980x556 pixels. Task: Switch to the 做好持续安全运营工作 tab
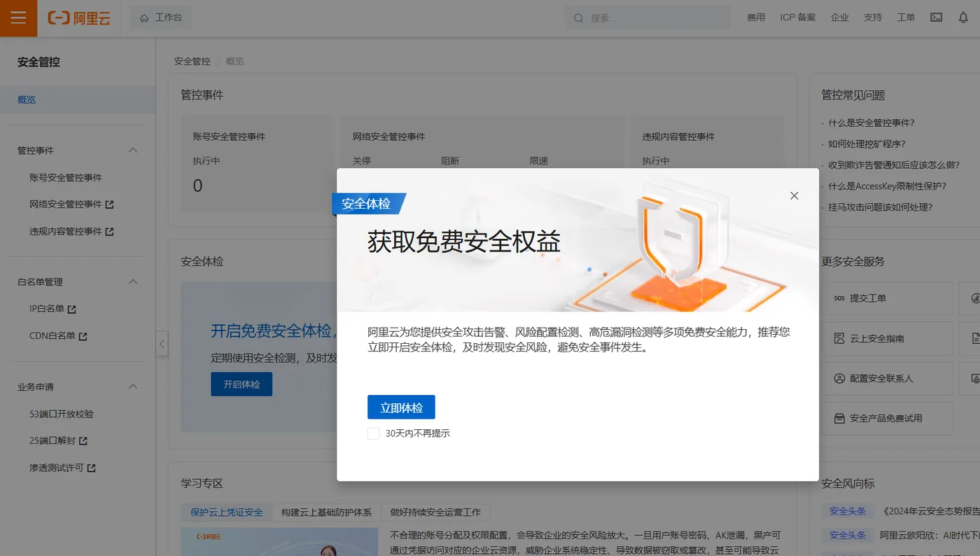click(x=435, y=513)
